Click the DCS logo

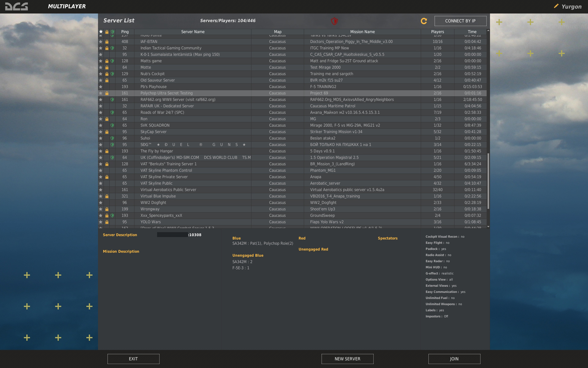click(17, 6)
